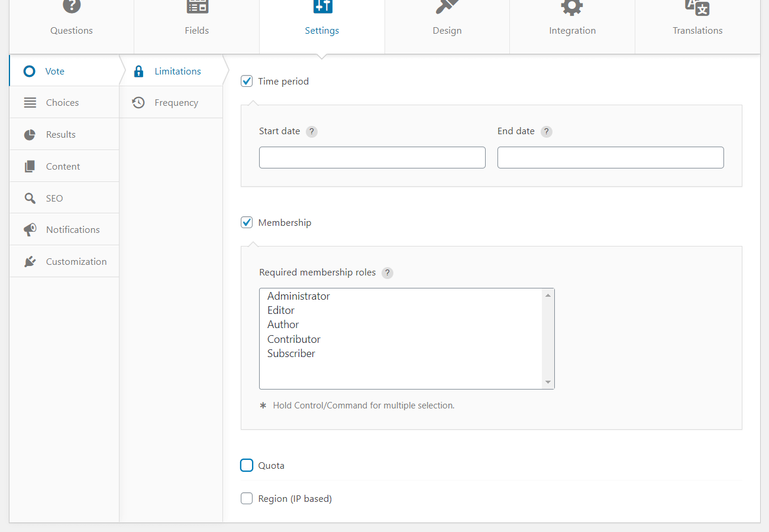Click the Region (IP based) label
Screen dimensions: 769x532
(x=295, y=499)
